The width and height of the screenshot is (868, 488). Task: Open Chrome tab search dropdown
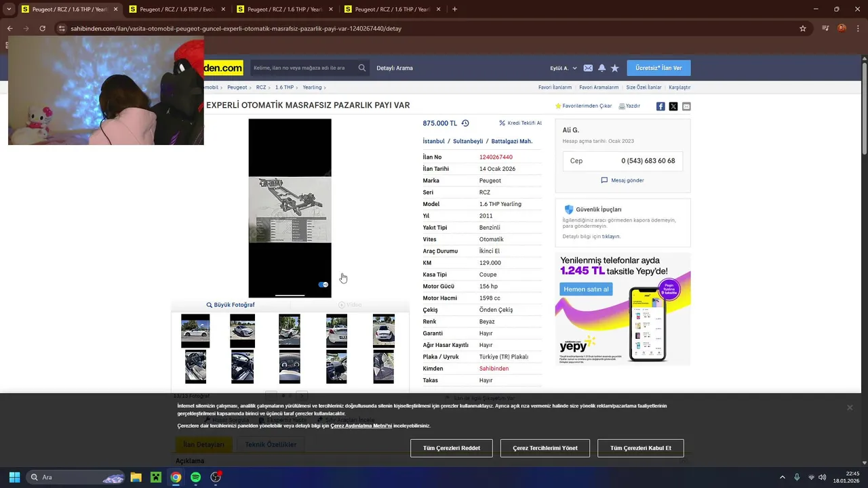click(x=9, y=9)
